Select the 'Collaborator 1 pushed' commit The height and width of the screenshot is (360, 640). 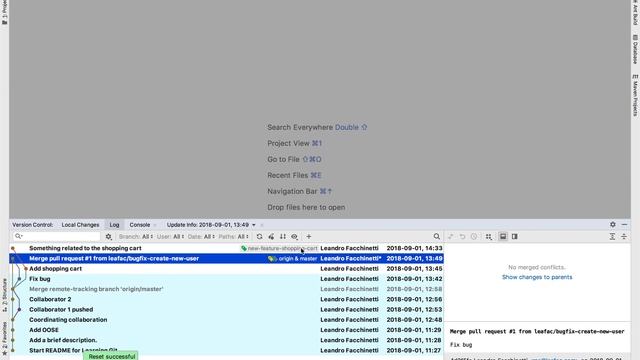(x=227, y=309)
